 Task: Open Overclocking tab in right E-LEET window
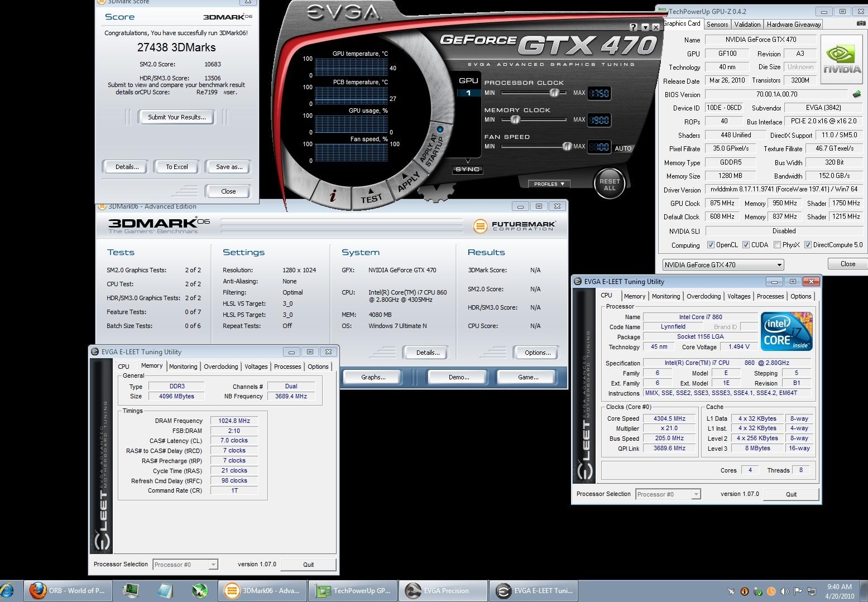(703, 296)
